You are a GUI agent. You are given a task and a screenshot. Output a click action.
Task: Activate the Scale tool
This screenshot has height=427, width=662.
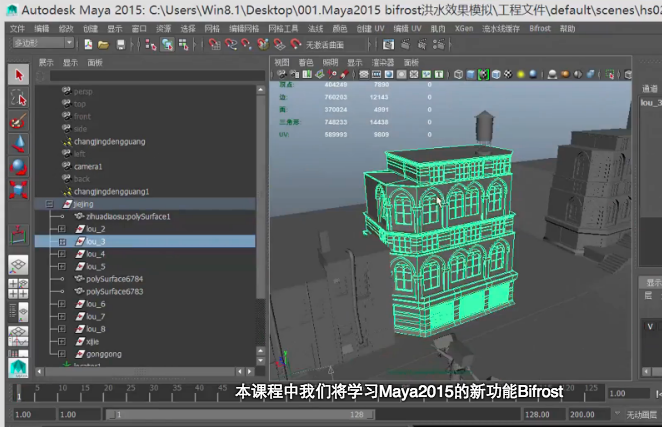pyautogui.click(x=18, y=189)
